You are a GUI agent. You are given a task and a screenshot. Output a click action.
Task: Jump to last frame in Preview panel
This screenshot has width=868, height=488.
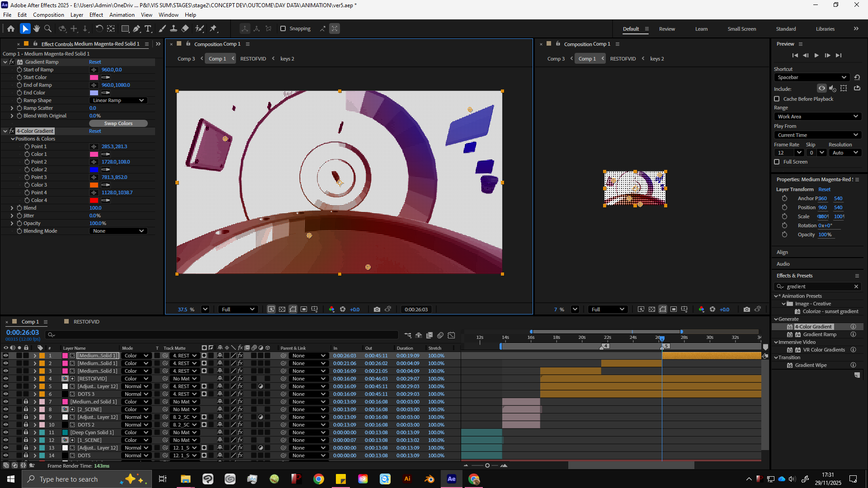pyautogui.click(x=839, y=55)
